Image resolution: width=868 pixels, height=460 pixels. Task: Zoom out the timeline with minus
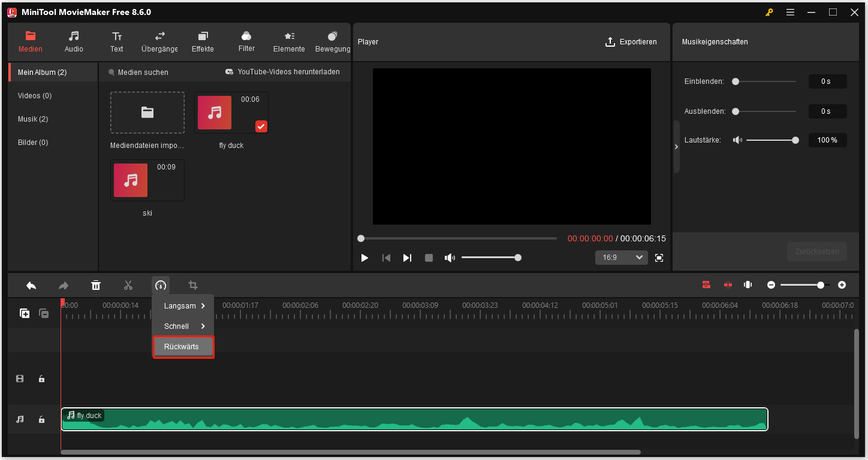point(771,285)
